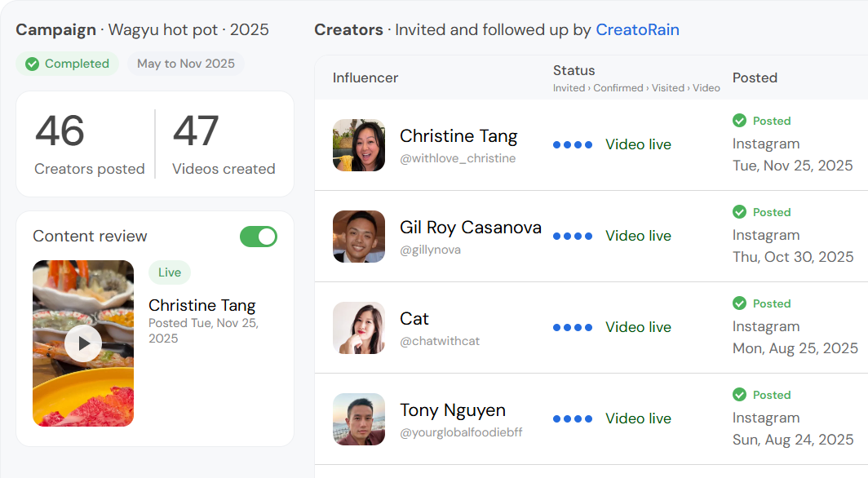
Task: Click Instagram platform label in Tony Nguyen row
Action: (766, 418)
